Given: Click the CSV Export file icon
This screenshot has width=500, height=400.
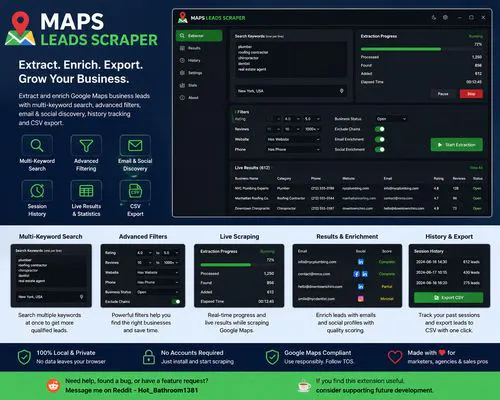Looking at the screenshot, I should coord(135,191).
